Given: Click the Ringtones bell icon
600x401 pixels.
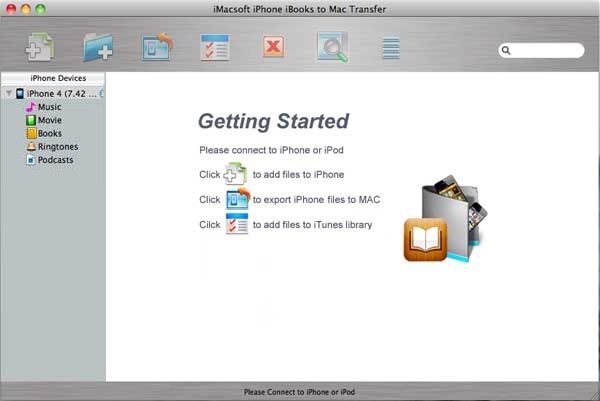Looking at the screenshot, I should (31, 147).
